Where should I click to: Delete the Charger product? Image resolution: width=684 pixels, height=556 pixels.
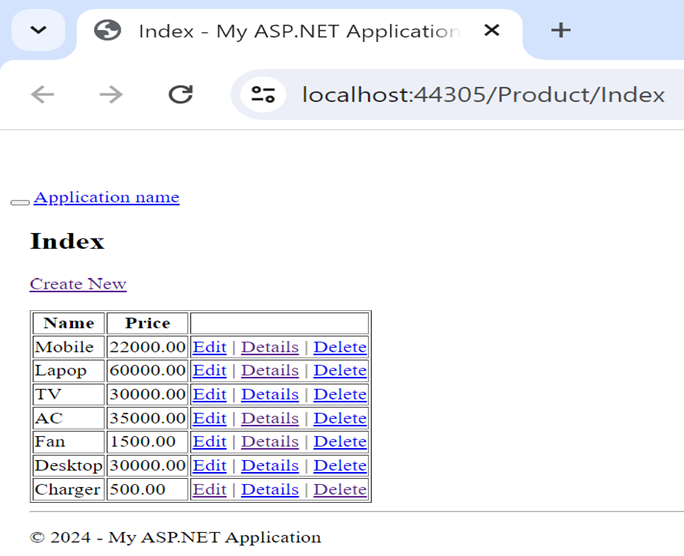(x=340, y=489)
